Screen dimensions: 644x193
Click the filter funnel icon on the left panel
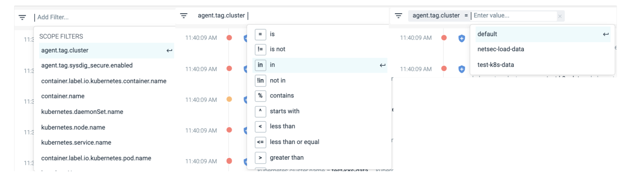pyautogui.click(x=22, y=17)
